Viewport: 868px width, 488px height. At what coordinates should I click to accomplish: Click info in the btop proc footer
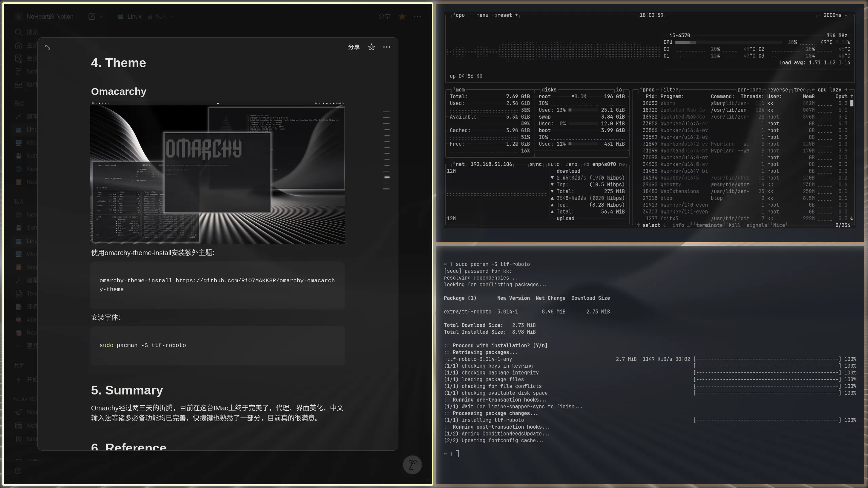click(x=678, y=225)
